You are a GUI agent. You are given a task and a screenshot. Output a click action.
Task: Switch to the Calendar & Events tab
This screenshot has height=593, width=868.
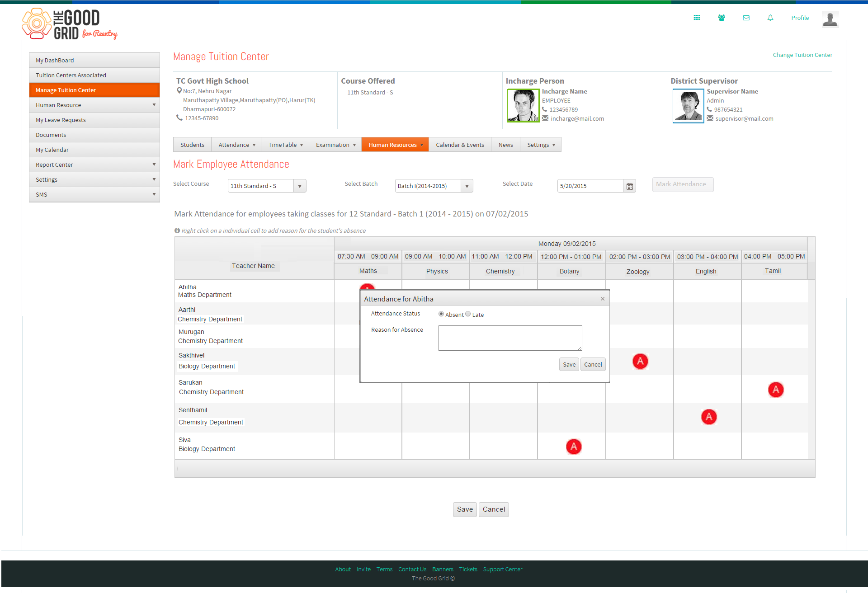pos(460,145)
